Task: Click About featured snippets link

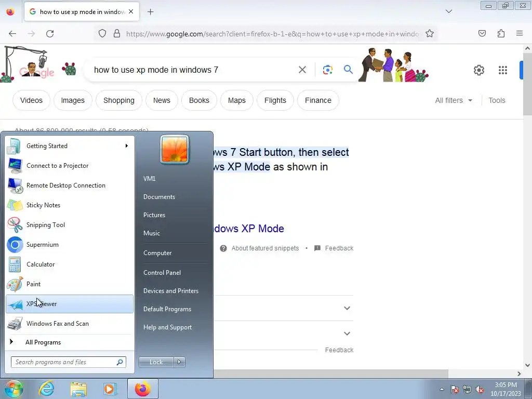Action: click(265, 248)
